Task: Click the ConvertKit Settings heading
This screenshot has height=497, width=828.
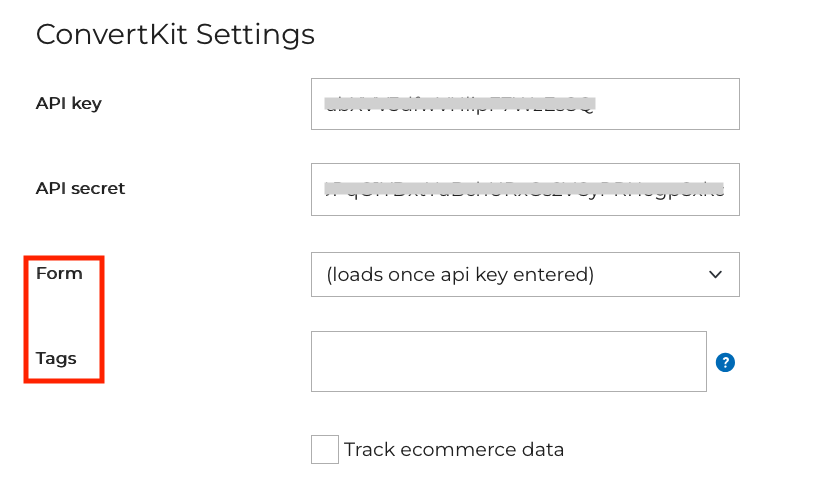Action: coord(175,35)
